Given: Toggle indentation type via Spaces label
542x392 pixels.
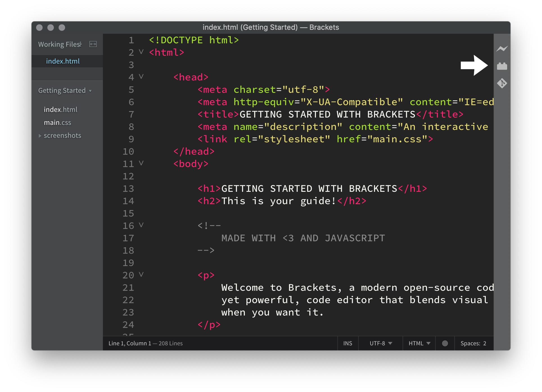Looking at the screenshot, I should click(x=470, y=343).
